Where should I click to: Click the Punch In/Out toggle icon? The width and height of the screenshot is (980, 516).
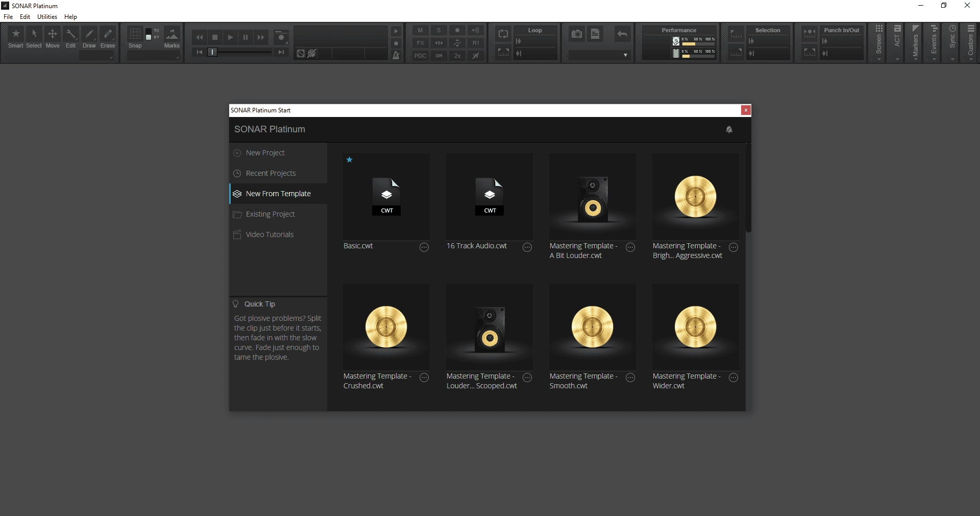810,34
